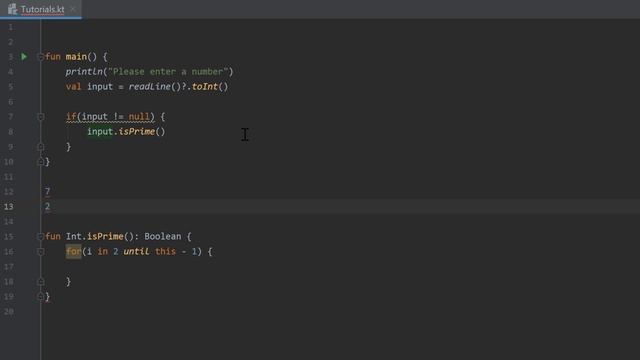Click the number 7 on line 12
The width and height of the screenshot is (640, 360).
(x=47, y=191)
